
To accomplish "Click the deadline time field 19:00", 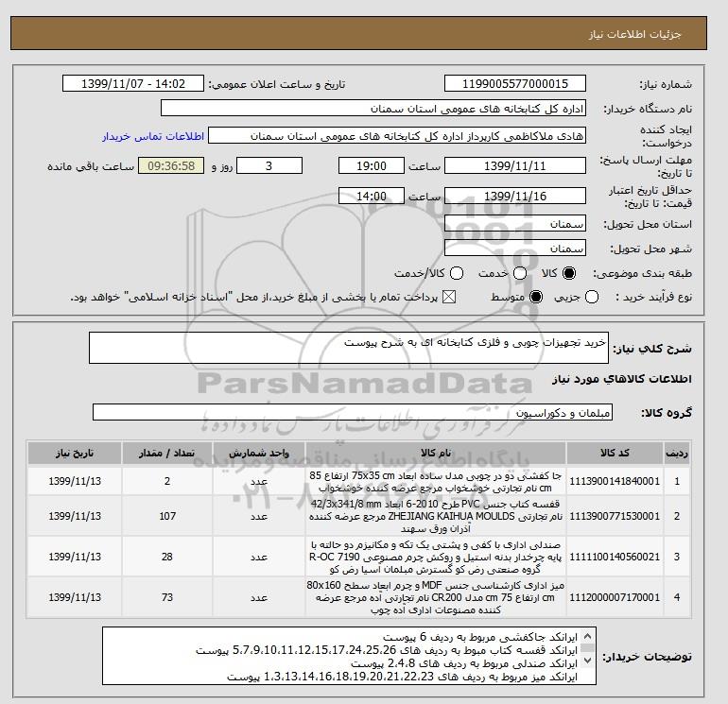I will [x=372, y=165].
